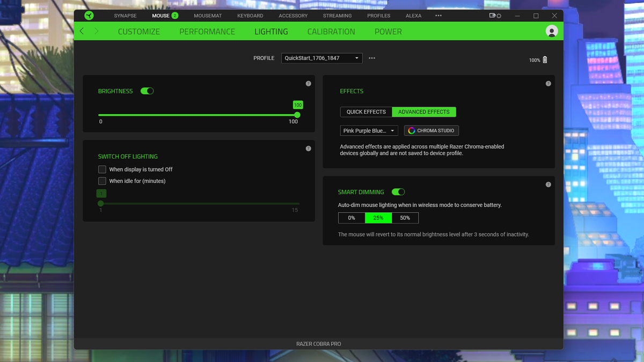Open the QuickStart_1706_1847 profile dropdown
The image size is (644, 362).
[321, 58]
